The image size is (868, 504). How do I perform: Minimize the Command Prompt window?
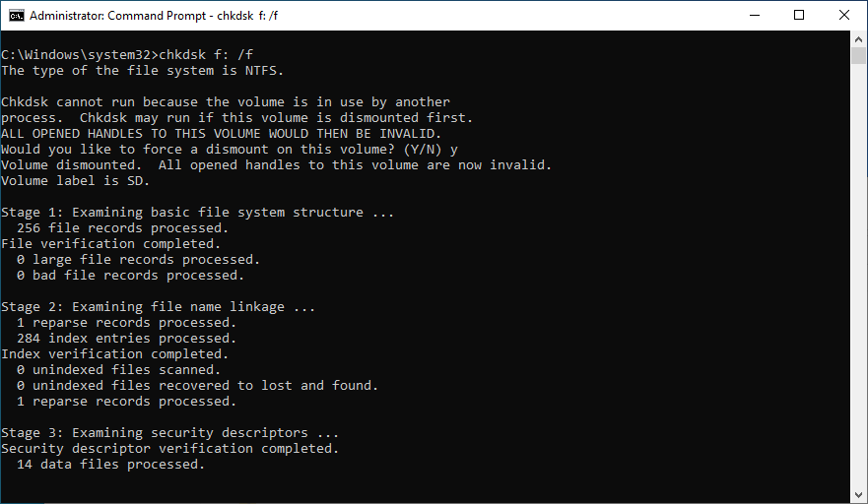[x=754, y=15]
